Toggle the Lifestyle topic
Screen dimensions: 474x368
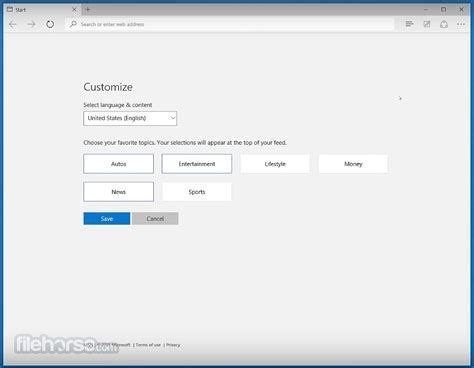coord(275,164)
